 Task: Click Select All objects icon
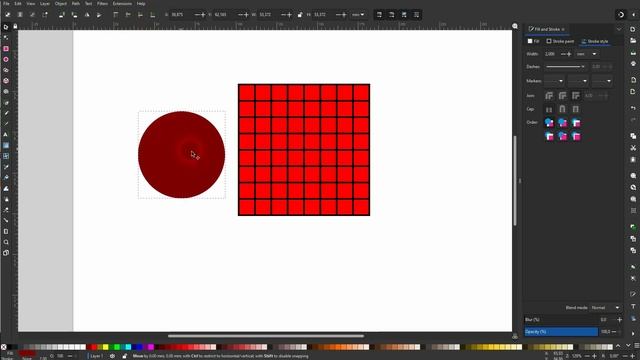click(x=7, y=15)
